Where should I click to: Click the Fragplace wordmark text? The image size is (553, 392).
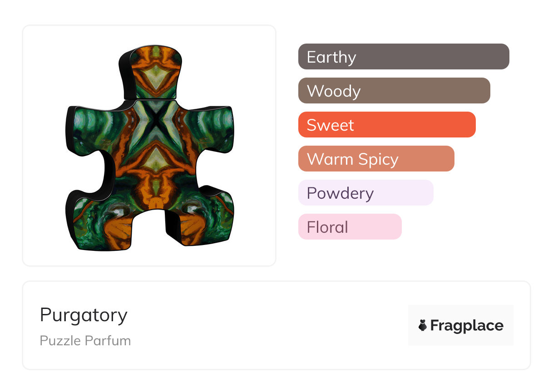point(467,325)
